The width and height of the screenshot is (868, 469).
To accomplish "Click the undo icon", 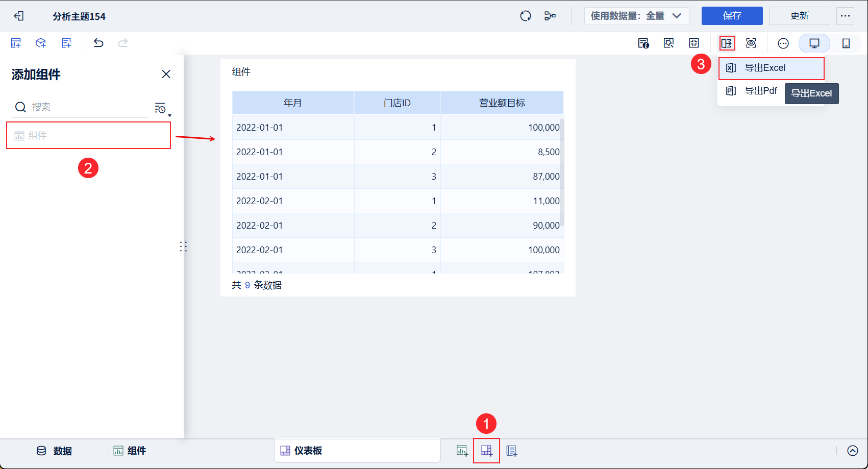I will point(98,43).
